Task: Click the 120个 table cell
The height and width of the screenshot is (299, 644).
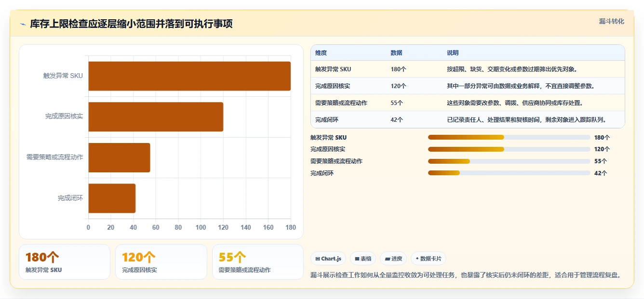Action: pyautogui.click(x=398, y=86)
